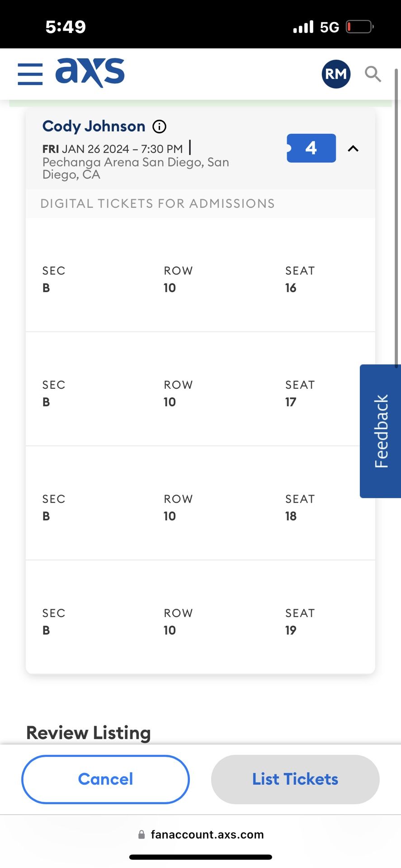Tap the blue 4-ticket count badge
Screen dimensions: 401x868
(311, 148)
